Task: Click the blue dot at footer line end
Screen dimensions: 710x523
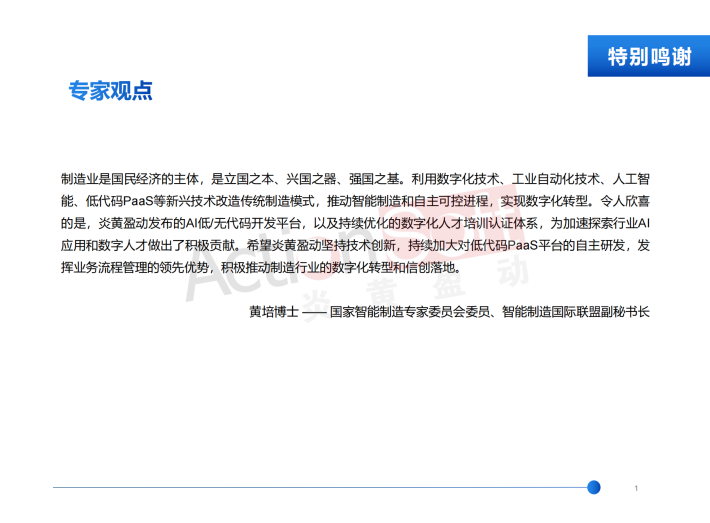Action: pos(594,487)
